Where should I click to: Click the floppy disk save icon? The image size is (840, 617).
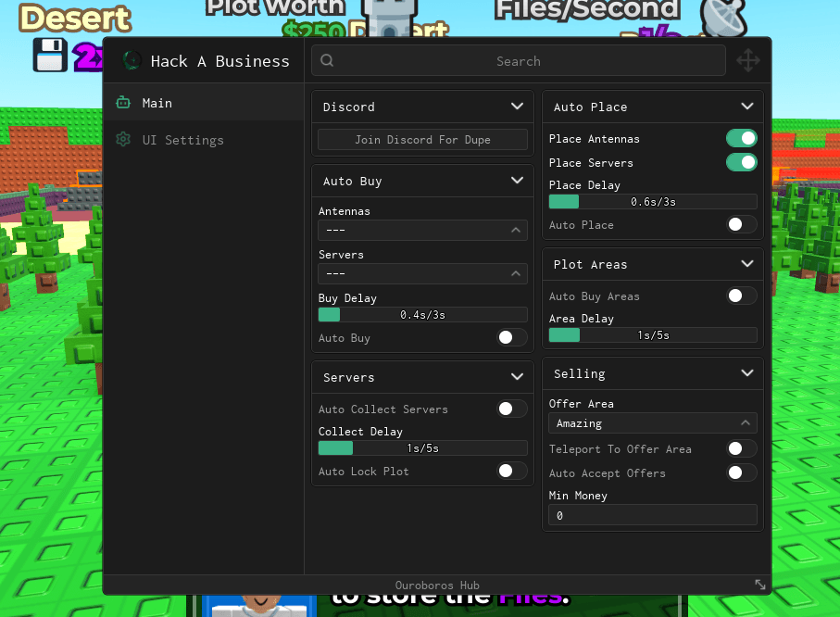pyautogui.click(x=50, y=55)
